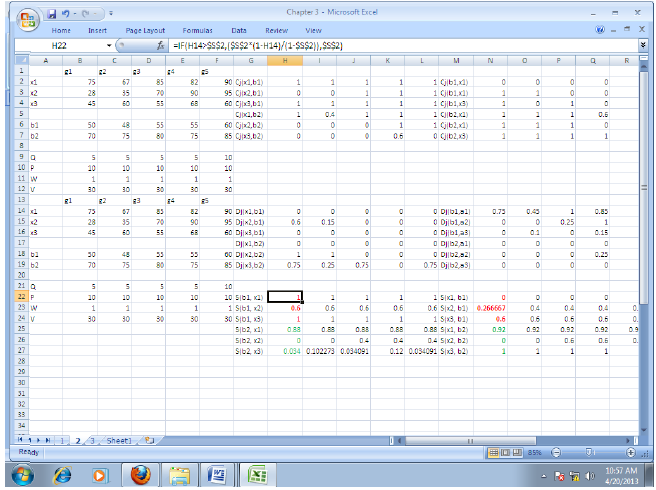Click the Office button
Screen dimensions: 656x490
27,18
